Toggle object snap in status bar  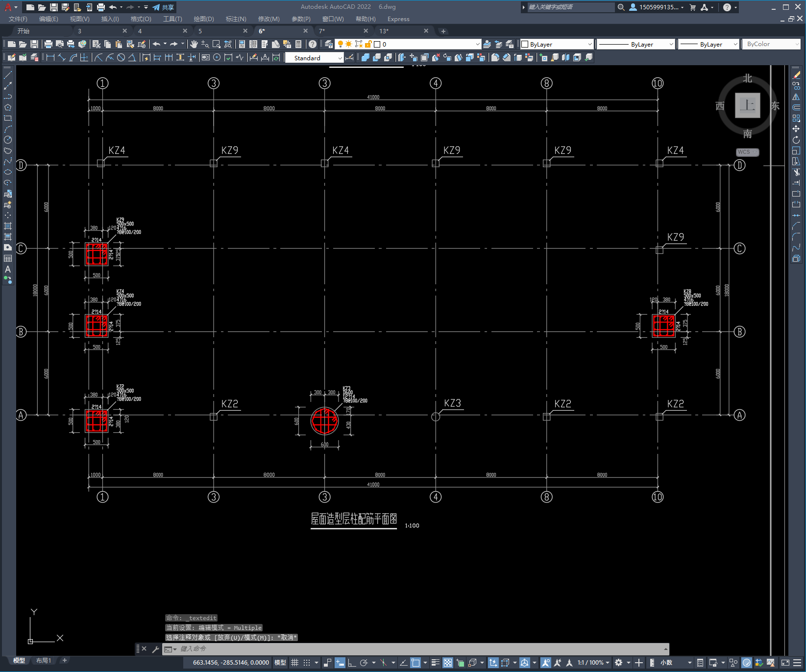(x=415, y=663)
